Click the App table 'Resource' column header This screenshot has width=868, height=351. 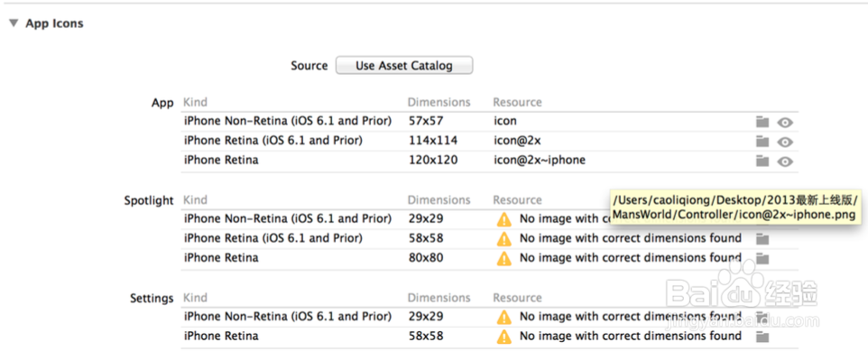tap(518, 103)
